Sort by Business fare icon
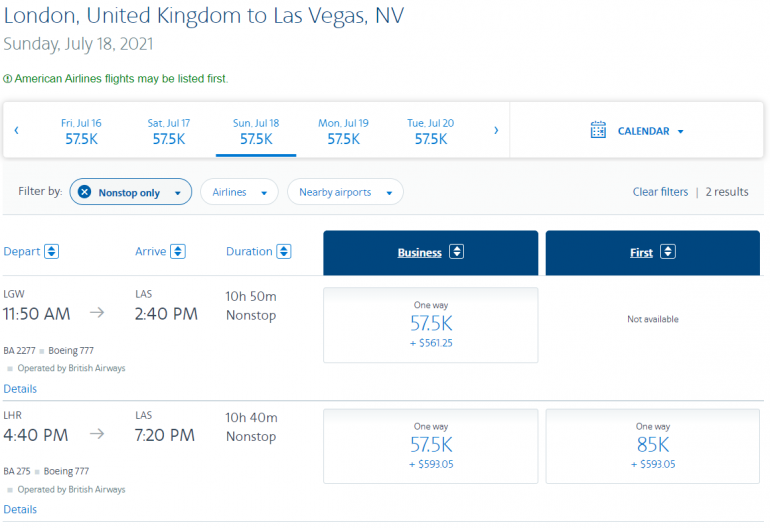The width and height of the screenshot is (770, 528). [456, 252]
